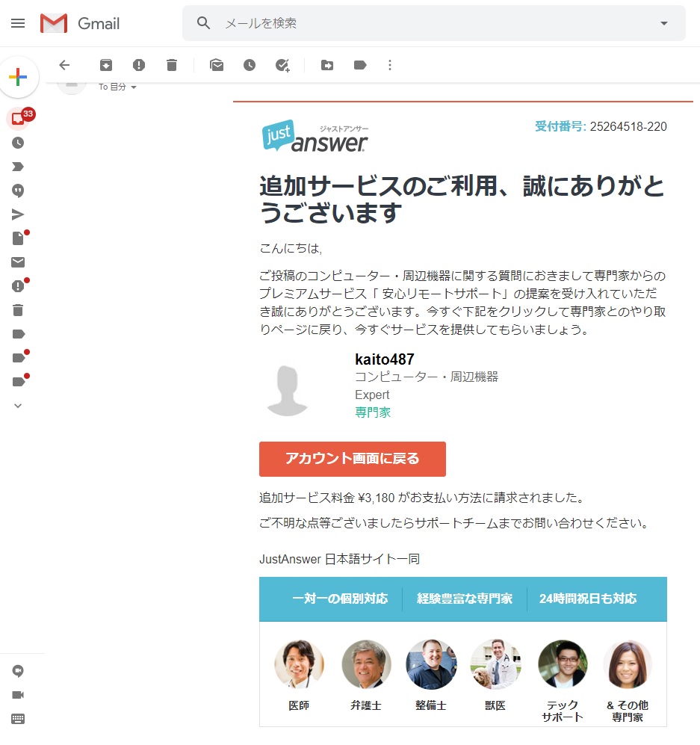This screenshot has width=700, height=745.
Task: Mark the email as unread
Action: tap(217, 65)
